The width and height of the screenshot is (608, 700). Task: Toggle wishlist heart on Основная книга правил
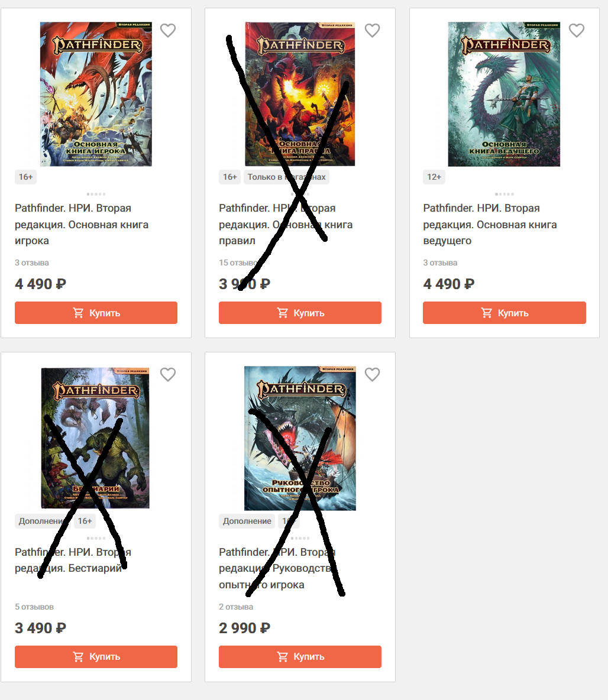pos(372,30)
